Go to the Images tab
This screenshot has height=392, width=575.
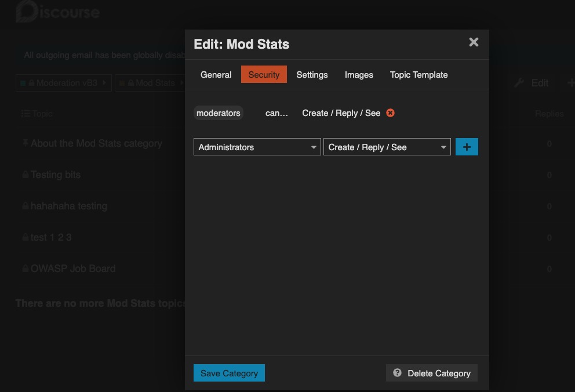click(x=359, y=74)
